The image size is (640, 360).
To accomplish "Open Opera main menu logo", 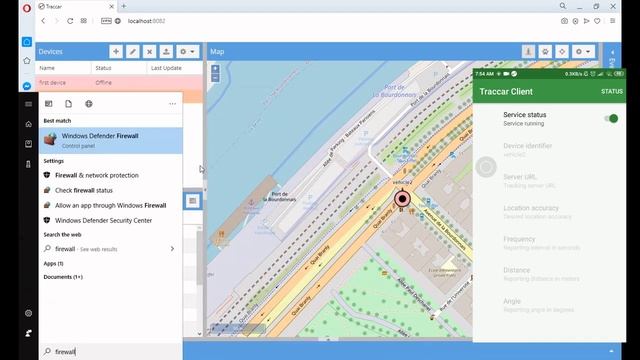I will point(27,8).
